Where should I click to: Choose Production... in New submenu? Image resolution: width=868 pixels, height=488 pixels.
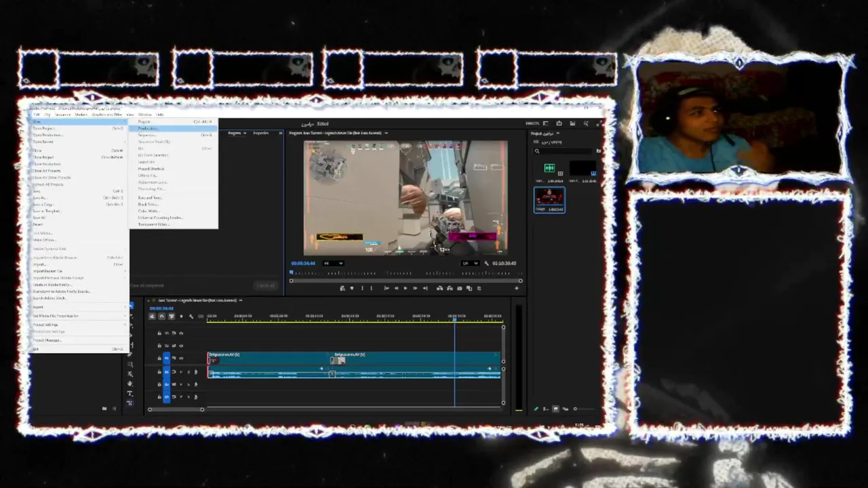click(173, 128)
